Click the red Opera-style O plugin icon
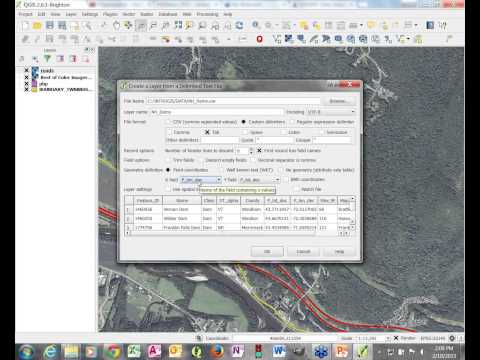 pos(259,39)
